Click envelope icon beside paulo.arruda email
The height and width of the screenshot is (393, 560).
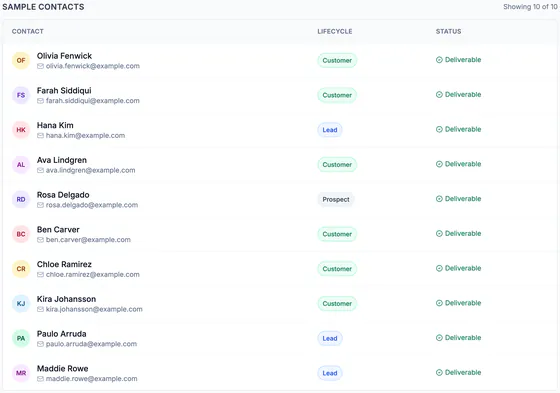click(x=40, y=344)
